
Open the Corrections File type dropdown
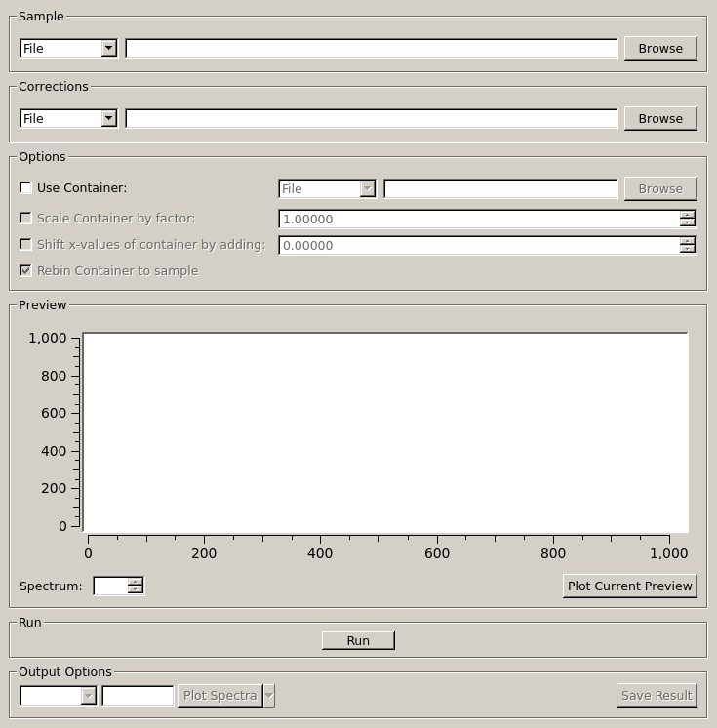click(68, 118)
